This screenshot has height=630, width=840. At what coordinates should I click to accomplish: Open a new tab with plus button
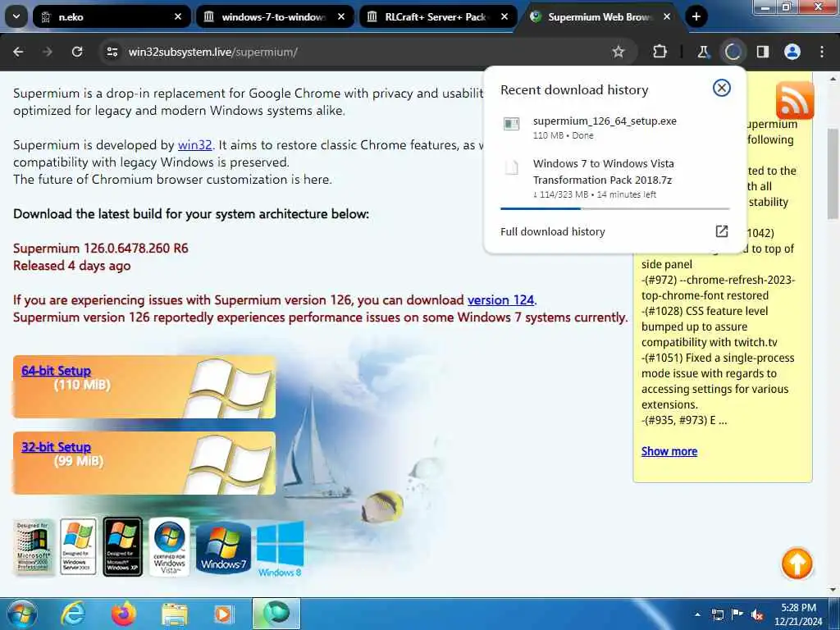[x=696, y=16]
